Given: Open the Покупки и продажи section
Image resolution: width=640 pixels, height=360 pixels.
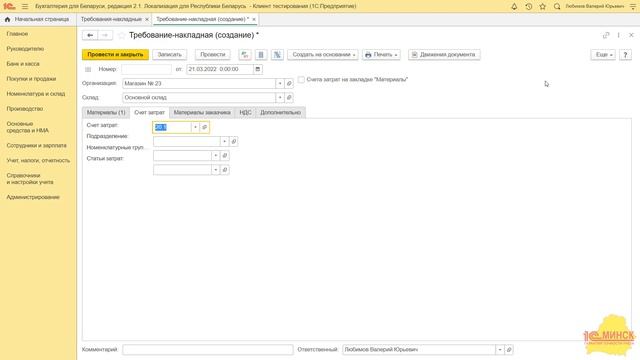Looking at the screenshot, I should [31, 79].
